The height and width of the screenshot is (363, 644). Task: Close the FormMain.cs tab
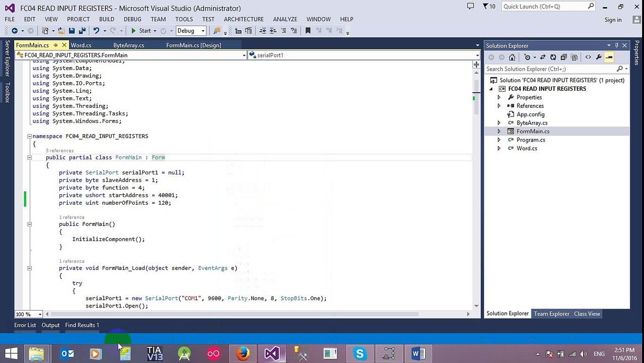[64, 45]
